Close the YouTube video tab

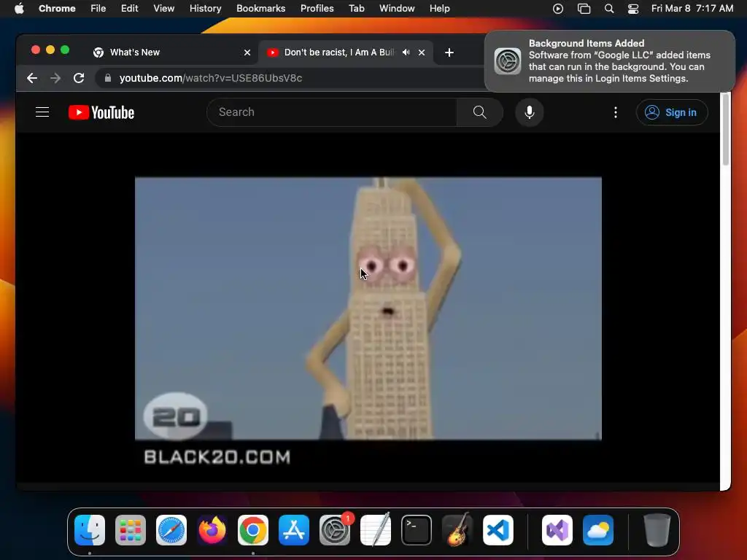pyautogui.click(x=422, y=52)
